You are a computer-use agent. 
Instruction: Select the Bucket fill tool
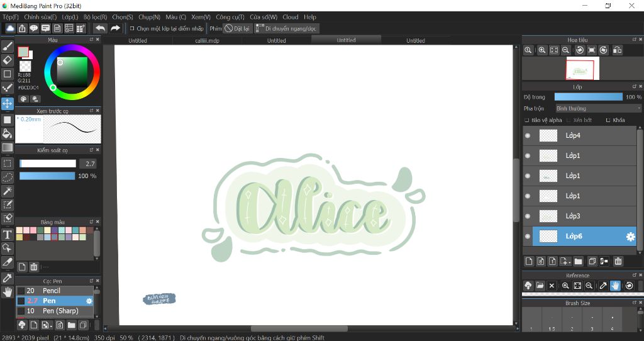[x=8, y=133]
